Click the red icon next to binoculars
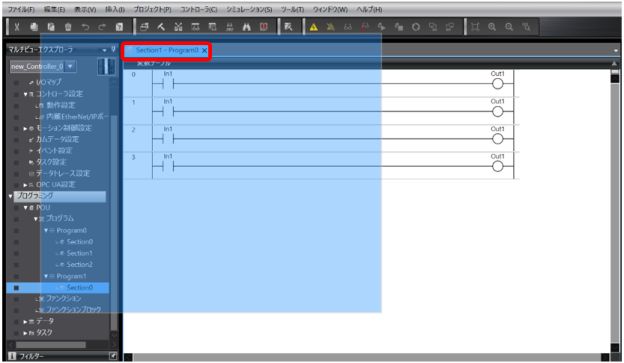This screenshot has height=363, width=624. coord(263,27)
